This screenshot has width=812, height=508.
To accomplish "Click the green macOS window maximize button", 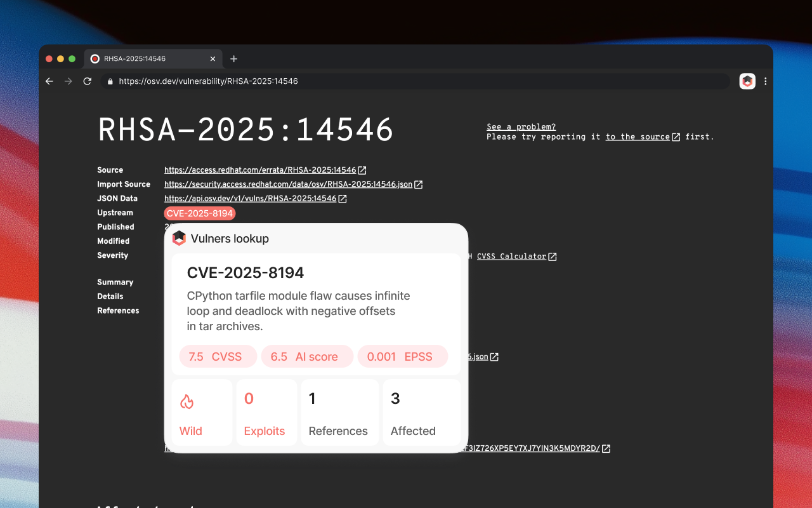I will tap(72, 58).
